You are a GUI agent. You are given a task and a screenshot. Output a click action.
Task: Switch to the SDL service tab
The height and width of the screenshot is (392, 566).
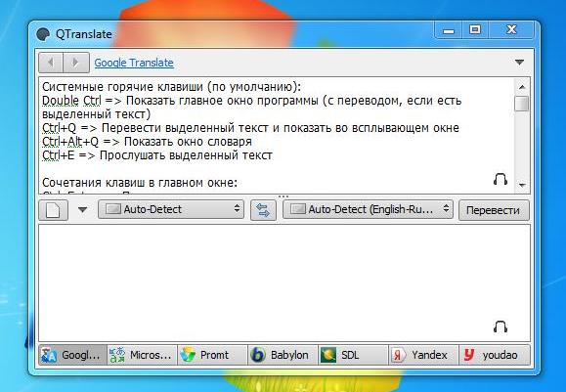coord(353,355)
